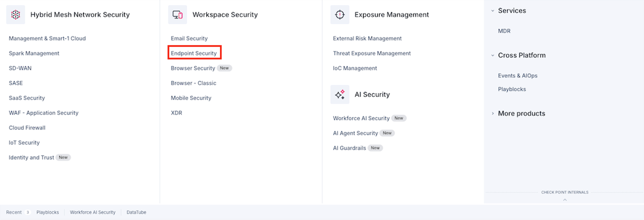The width and height of the screenshot is (644, 220).
Task: Collapse the Cross Platform section
Action: (x=493, y=55)
